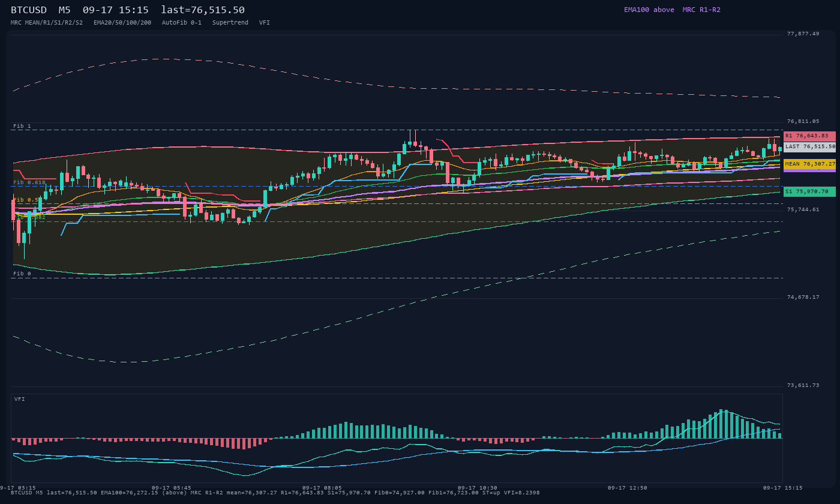Screen dimensions: 840x504
Task: Click the red R1 76,643.83 price tag
Action: pos(809,136)
